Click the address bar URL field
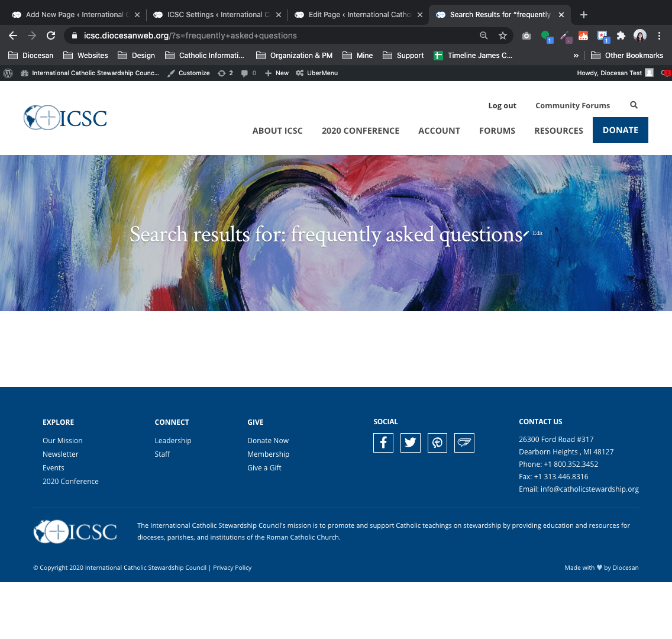Screen dimensions: 672x639 (272, 35)
